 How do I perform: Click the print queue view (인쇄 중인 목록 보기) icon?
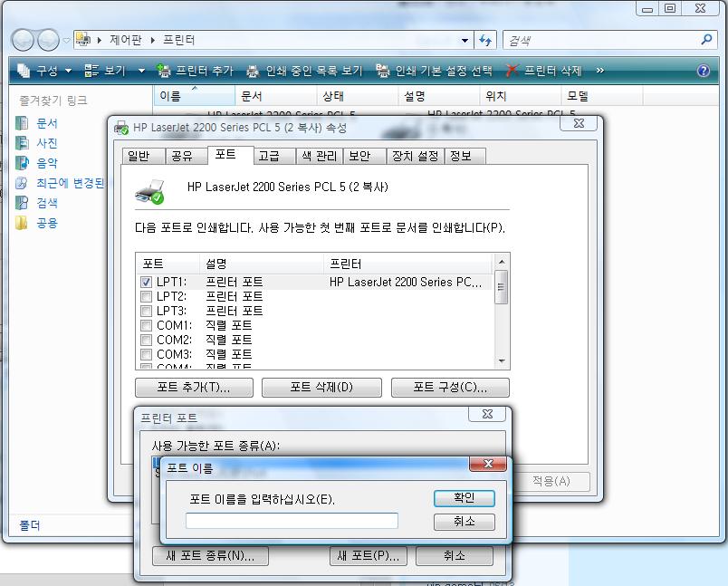coord(252,71)
